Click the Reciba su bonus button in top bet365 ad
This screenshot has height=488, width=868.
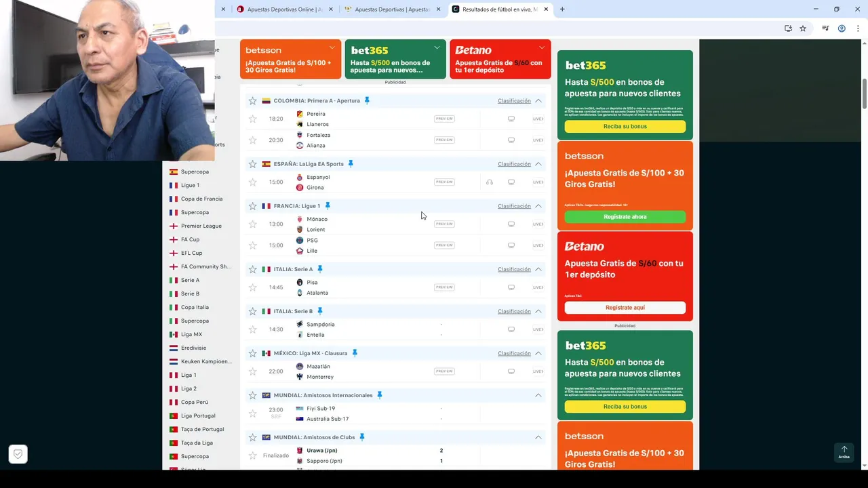625,127
